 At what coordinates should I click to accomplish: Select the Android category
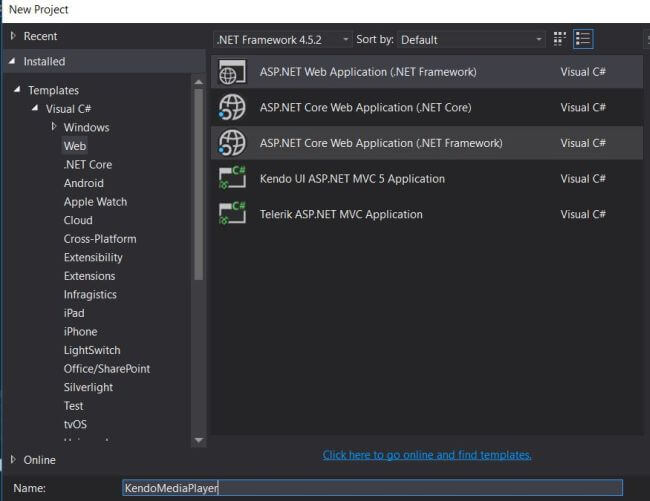84,183
